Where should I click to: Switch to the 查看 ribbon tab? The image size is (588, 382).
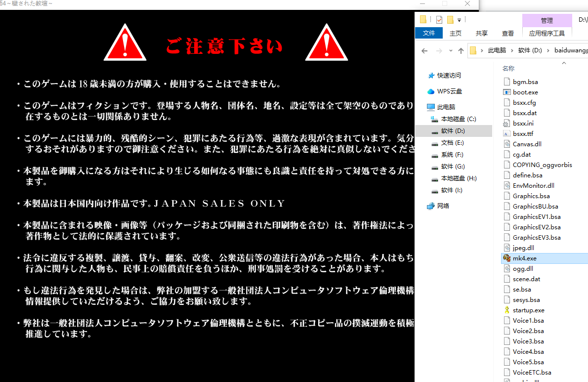(508, 33)
